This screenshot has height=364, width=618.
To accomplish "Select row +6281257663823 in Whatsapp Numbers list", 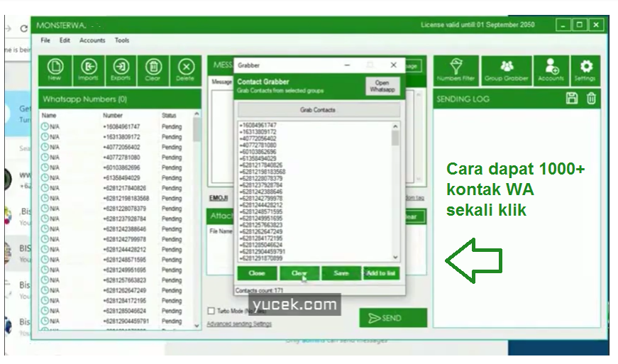I will 116,280.
